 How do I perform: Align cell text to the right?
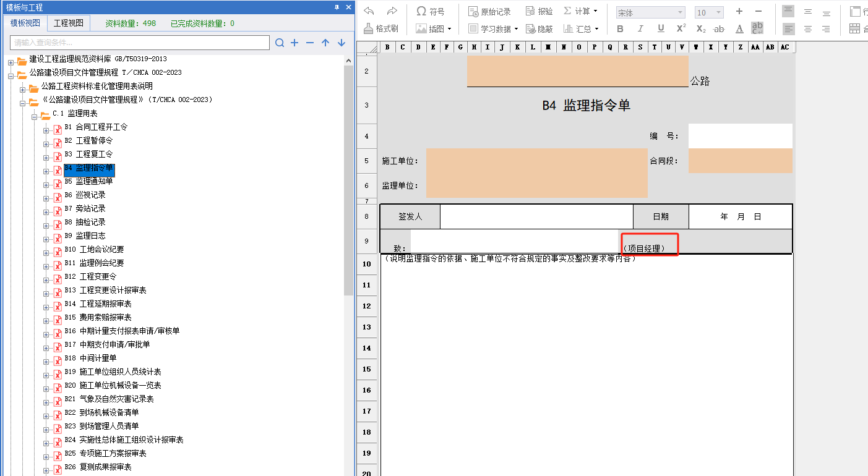click(827, 28)
